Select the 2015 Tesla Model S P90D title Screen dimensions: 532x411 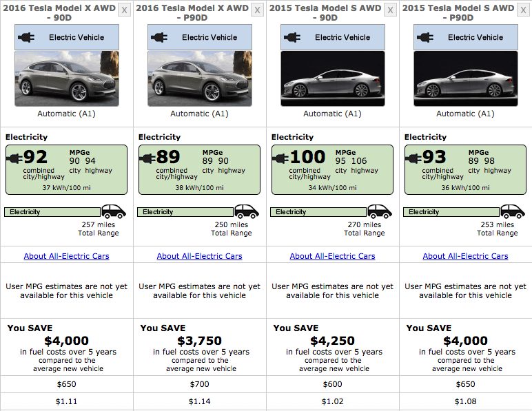pos(458,14)
